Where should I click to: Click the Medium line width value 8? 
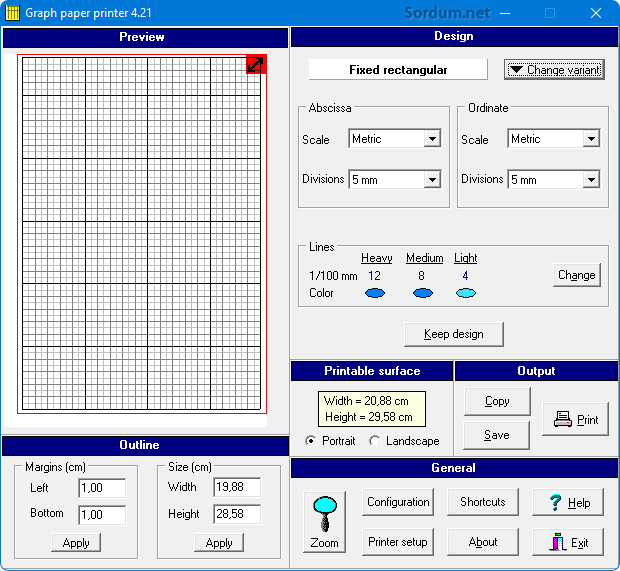click(422, 276)
